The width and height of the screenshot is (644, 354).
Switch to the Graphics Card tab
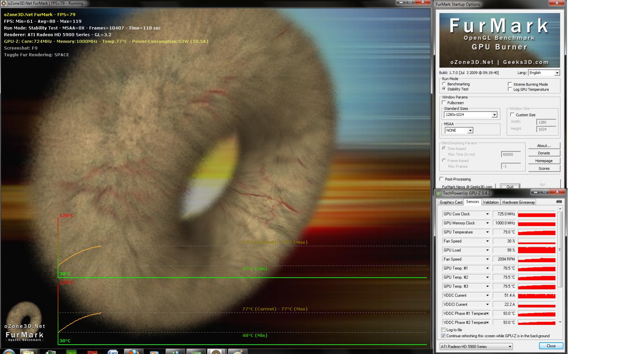coord(451,202)
